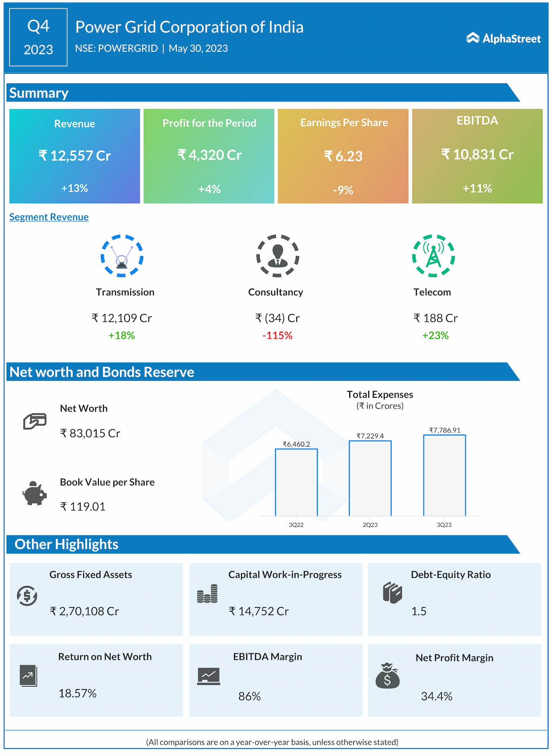Click the 3Q23 bar in Total Expenses chart

[x=444, y=476]
